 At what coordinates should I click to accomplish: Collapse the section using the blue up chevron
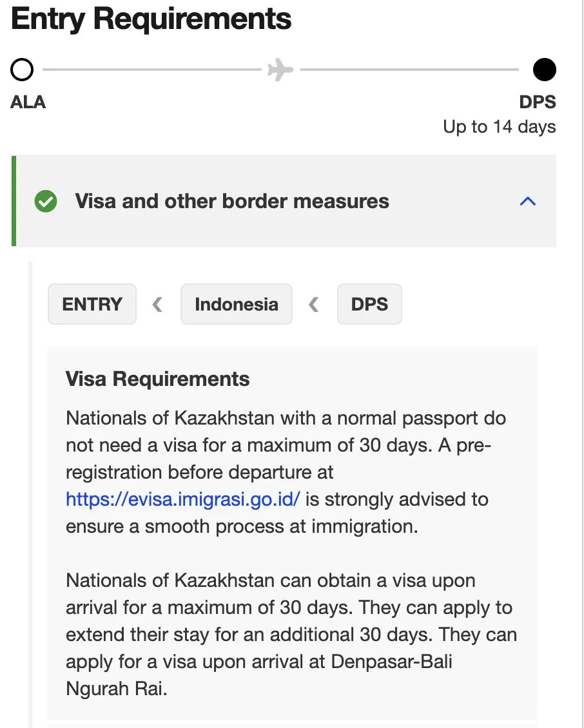528,201
